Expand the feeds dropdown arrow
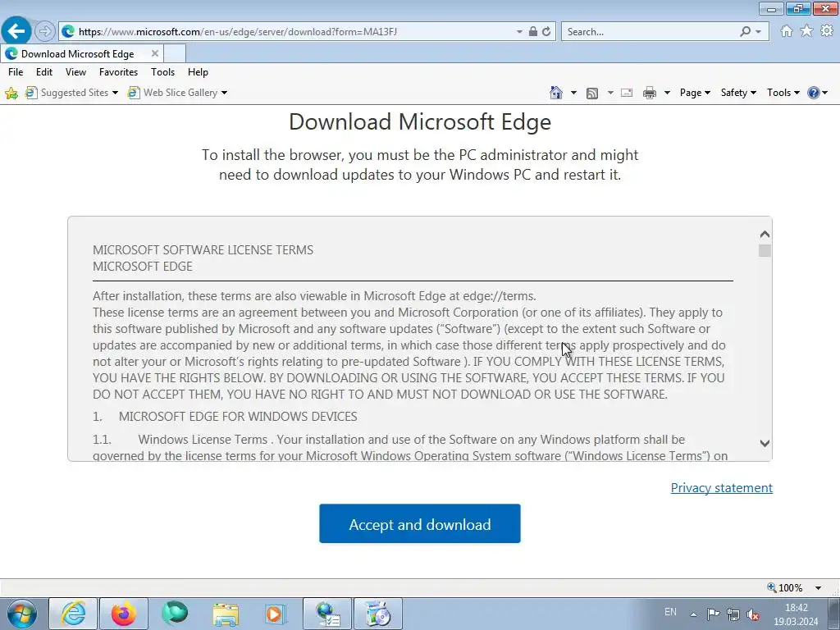The image size is (840, 630). pos(610,93)
